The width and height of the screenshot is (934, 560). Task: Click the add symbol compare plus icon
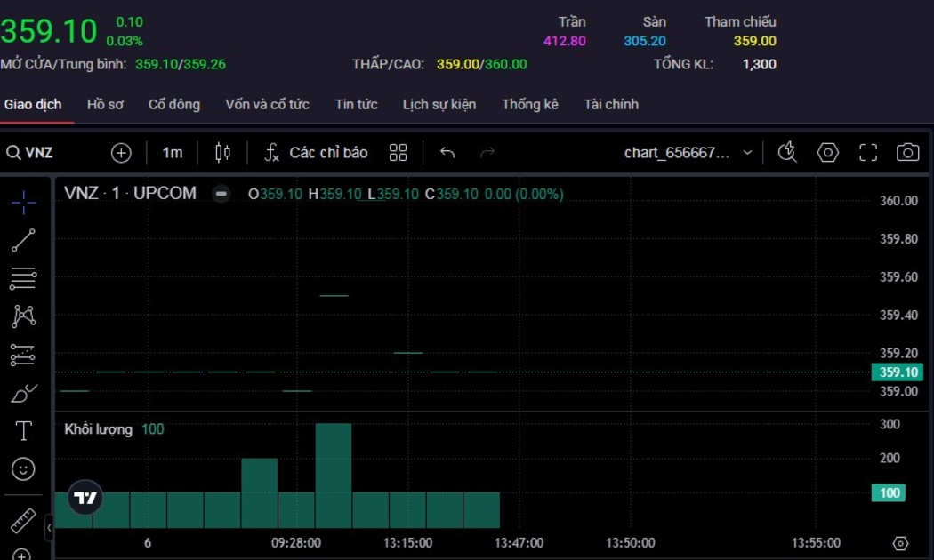click(x=121, y=153)
